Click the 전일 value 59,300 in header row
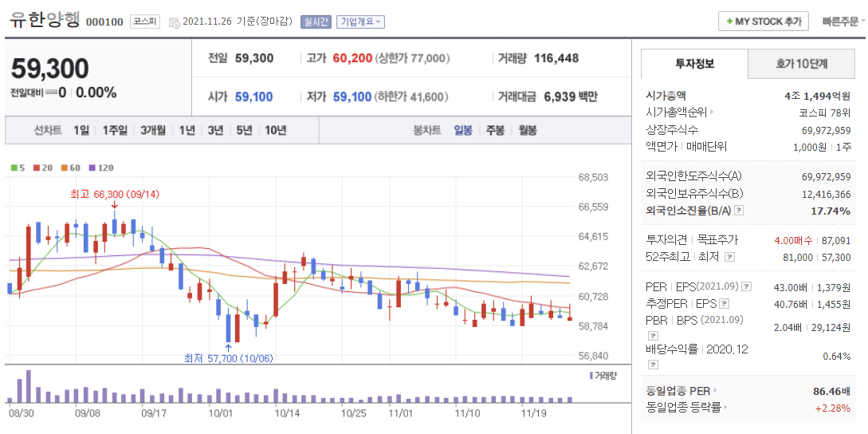 (x=254, y=58)
